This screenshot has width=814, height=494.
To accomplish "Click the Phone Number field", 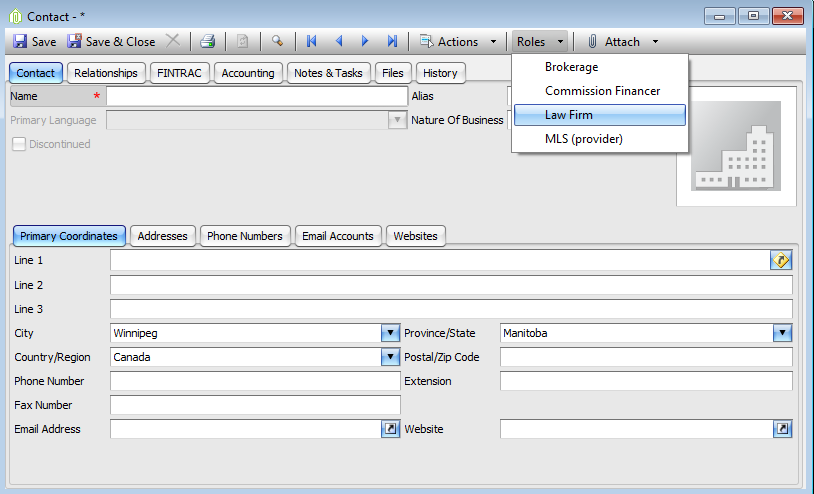I will click(255, 381).
